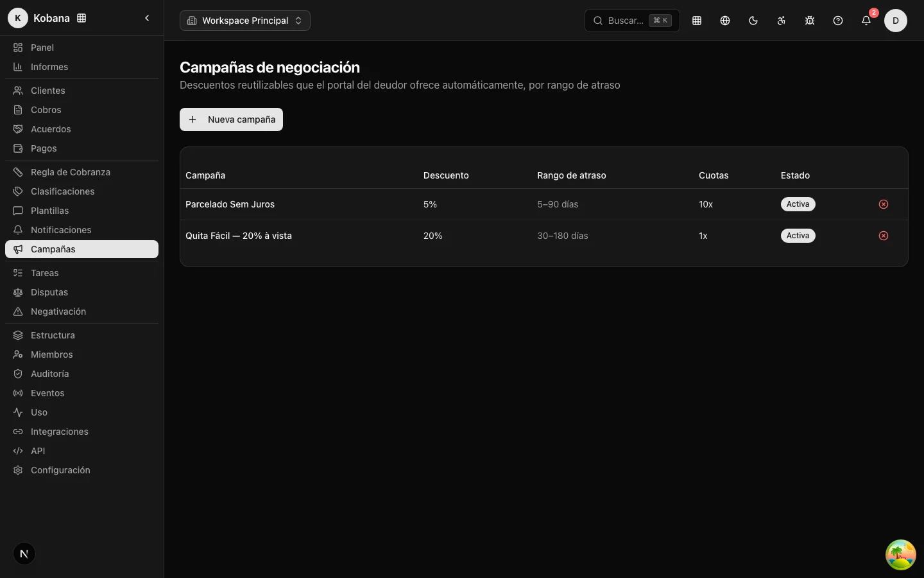Click the Campaña column header
The image size is (924, 578).
[x=205, y=175]
